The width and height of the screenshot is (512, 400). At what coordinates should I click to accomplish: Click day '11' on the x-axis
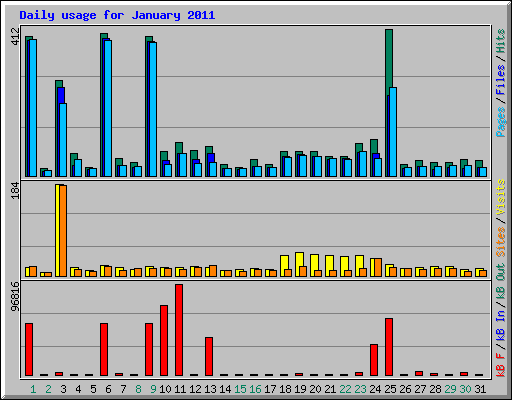pyautogui.click(x=180, y=389)
